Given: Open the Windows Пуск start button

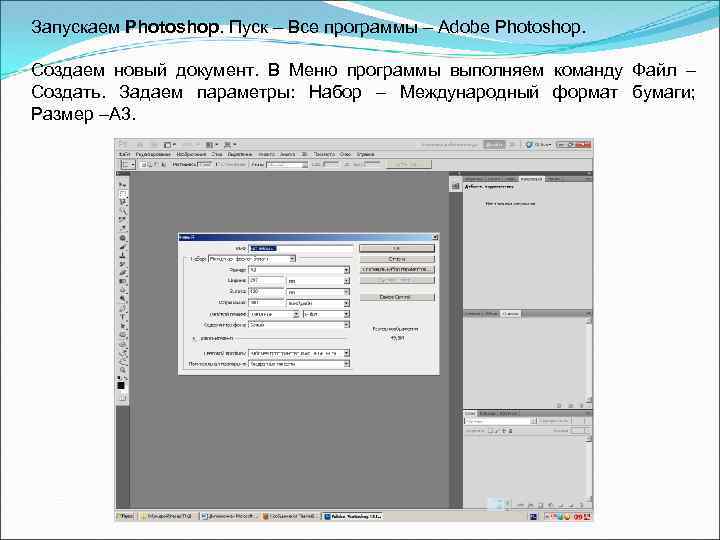Looking at the screenshot, I should [x=125, y=516].
